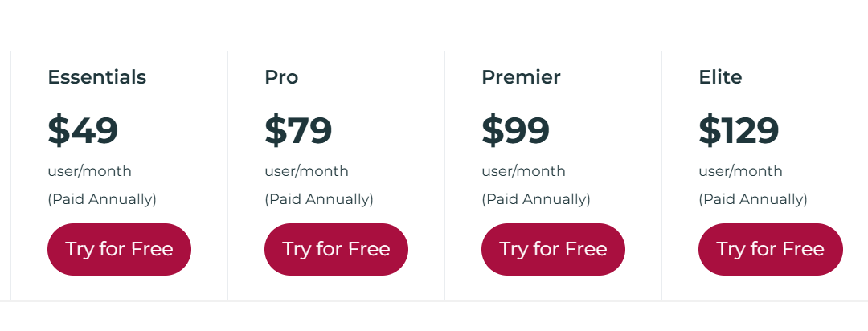The image size is (868, 331).
Task: Click Paid Annually note for Premier
Action: tap(536, 199)
